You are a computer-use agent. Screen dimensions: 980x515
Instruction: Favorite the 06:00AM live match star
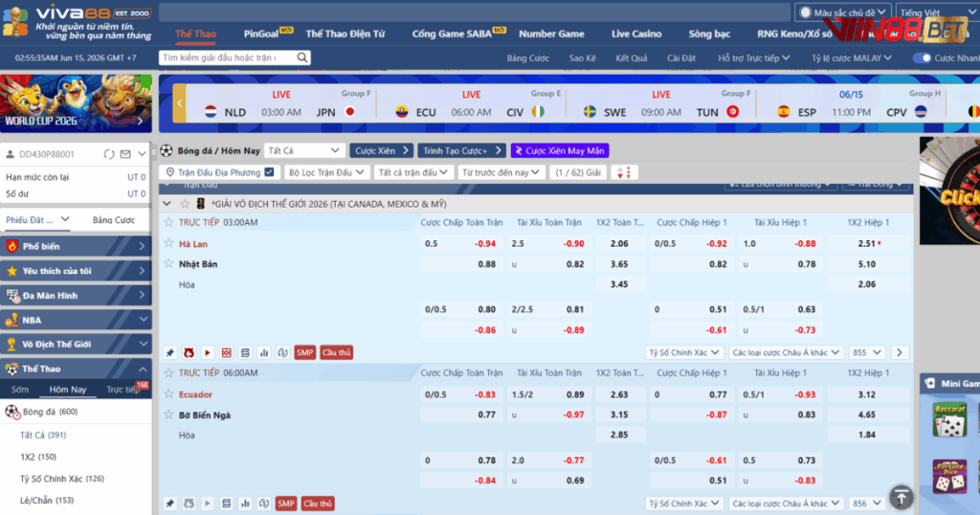(x=168, y=372)
